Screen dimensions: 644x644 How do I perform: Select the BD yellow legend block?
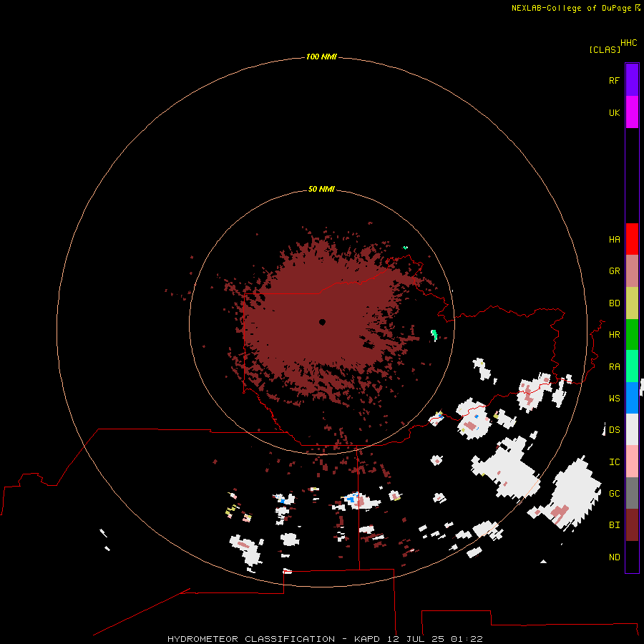(632, 303)
